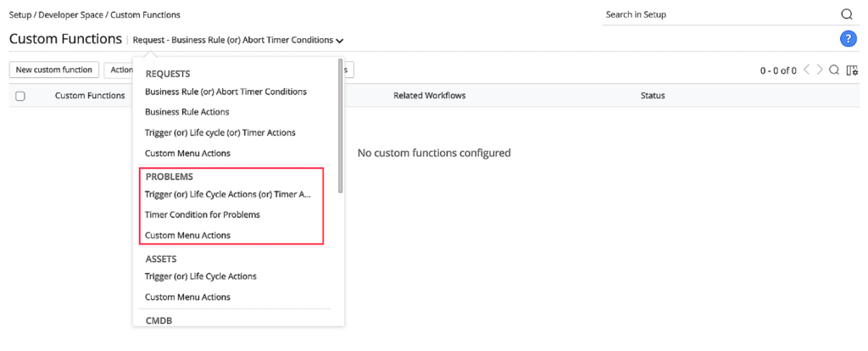
Task: Choose Custom Menu Actions under Requests
Action: point(187,153)
